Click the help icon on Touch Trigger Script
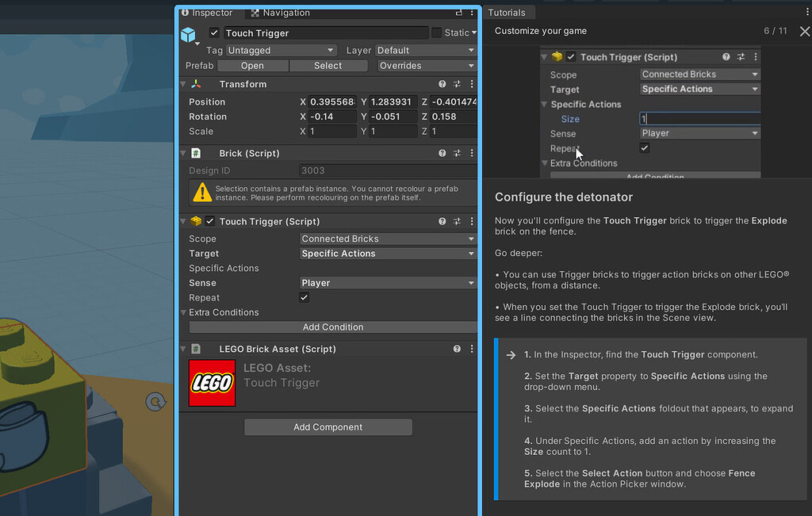The width and height of the screenshot is (812, 516). (x=442, y=221)
